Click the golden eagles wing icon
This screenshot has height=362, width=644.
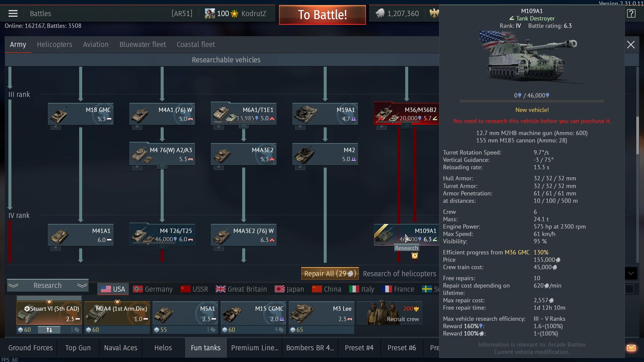click(x=434, y=13)
